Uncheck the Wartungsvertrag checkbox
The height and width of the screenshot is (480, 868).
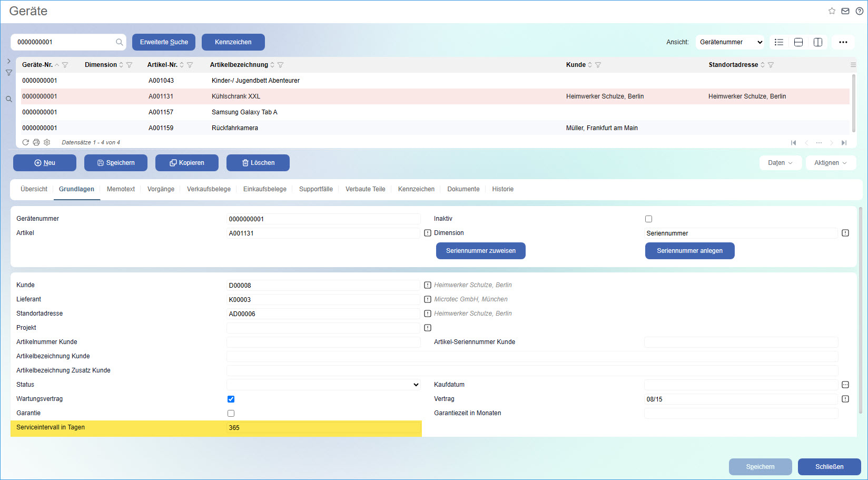click(231, 399)
